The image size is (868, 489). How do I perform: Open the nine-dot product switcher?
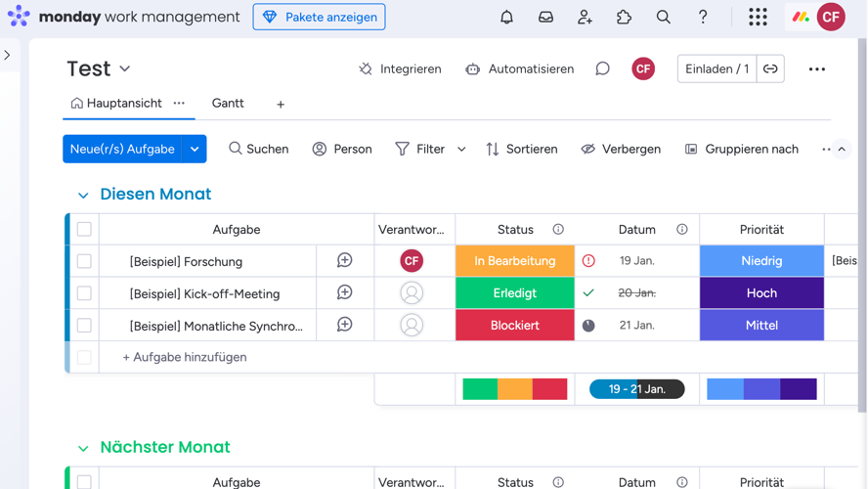(x=758, y=17)
